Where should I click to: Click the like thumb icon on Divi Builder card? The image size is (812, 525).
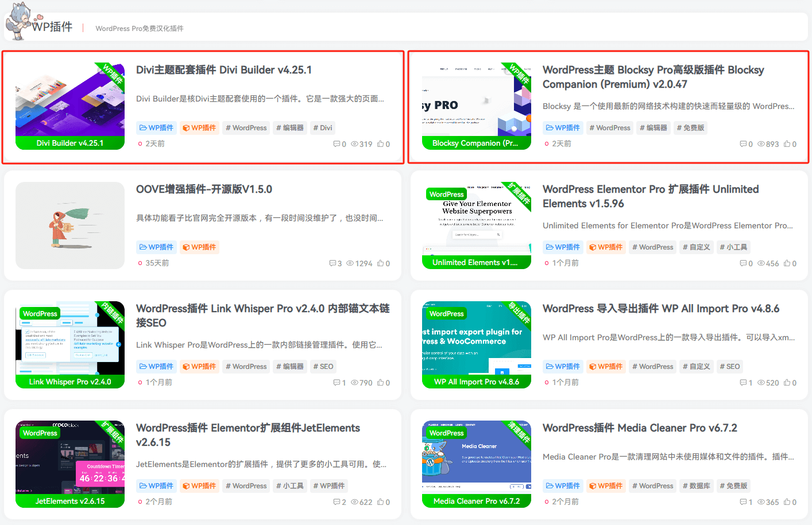tap(380, 144)
